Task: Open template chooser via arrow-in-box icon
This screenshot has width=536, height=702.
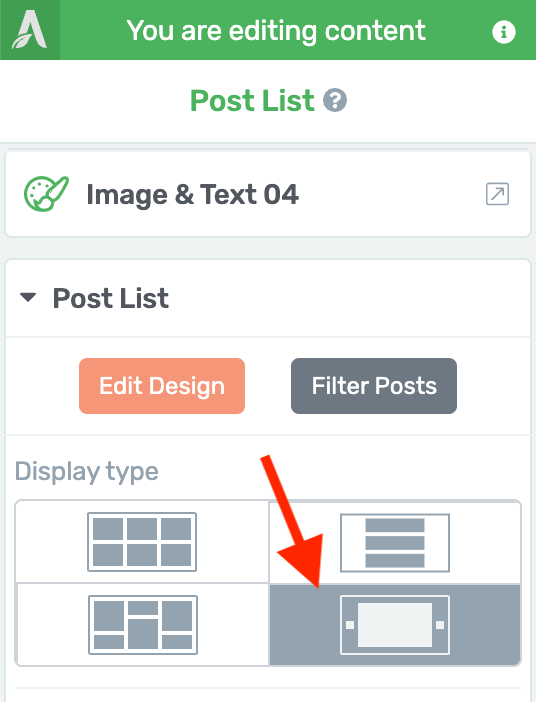Action: (x=497, y=194)
